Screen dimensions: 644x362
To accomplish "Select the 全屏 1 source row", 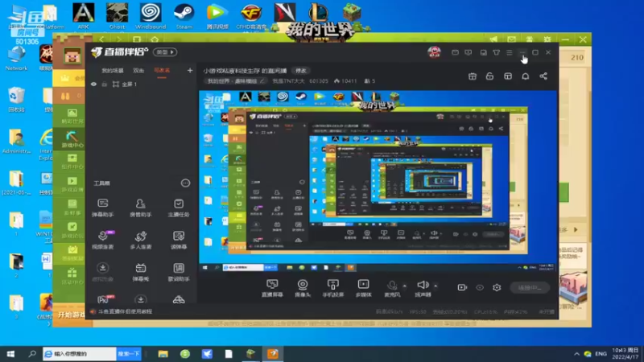I will coord(141,84).
